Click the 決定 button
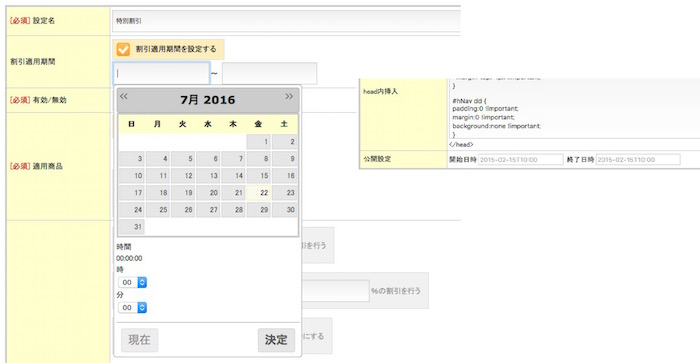Viewport: 700px width, 363px height. 276,340
